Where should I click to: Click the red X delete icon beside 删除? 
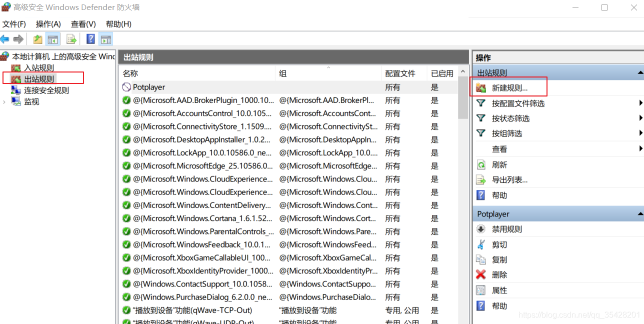pos(481,274)
